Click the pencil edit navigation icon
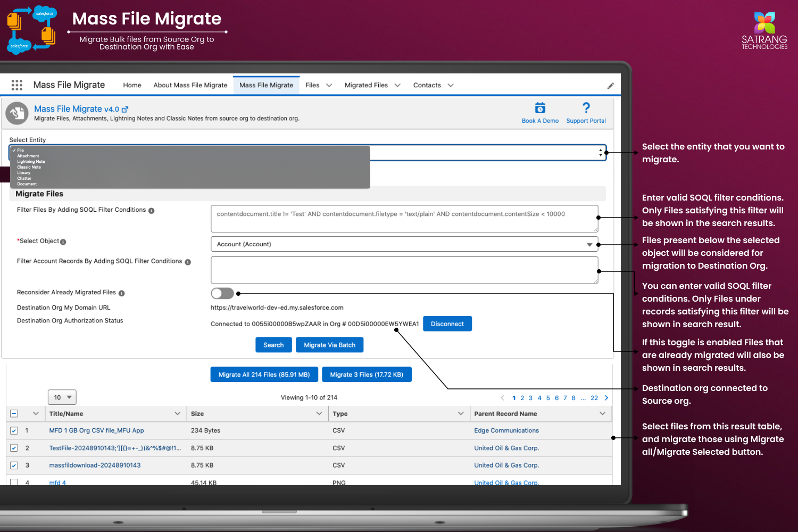 click(611, 86)
